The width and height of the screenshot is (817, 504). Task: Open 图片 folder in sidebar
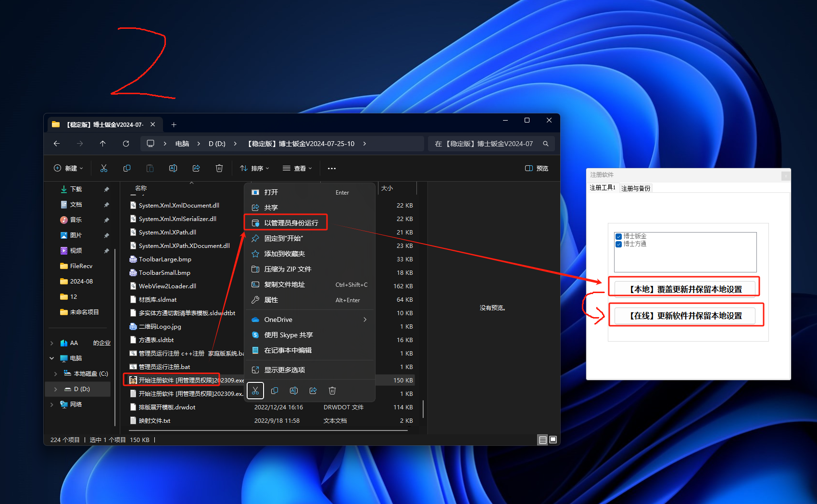(x=76, y=235)
